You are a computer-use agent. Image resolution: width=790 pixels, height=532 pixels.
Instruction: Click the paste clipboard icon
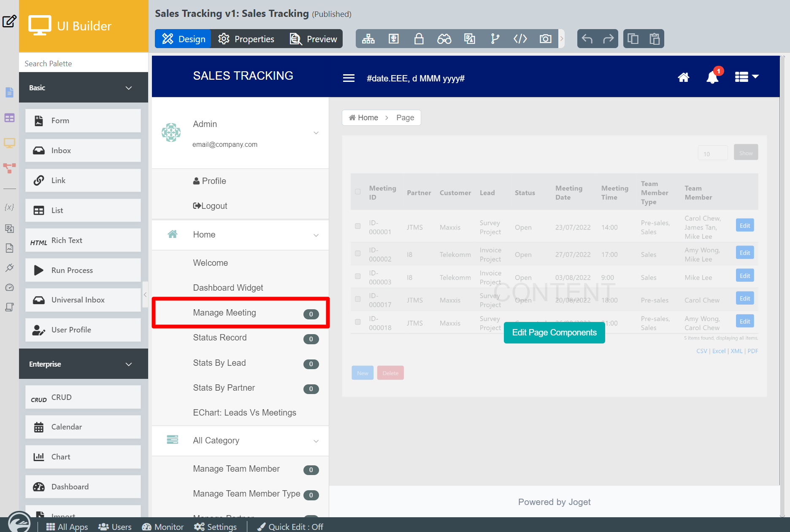point(654,39)
